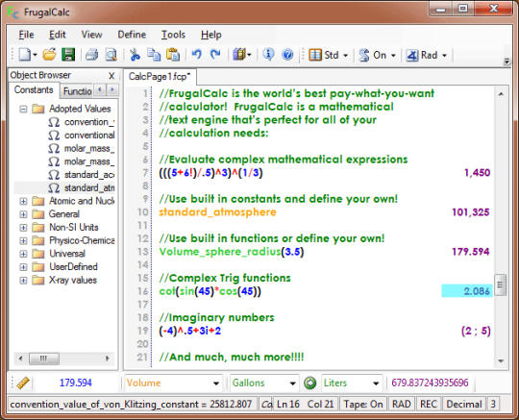Switch to the Constants tab

[x=34, y=90]
